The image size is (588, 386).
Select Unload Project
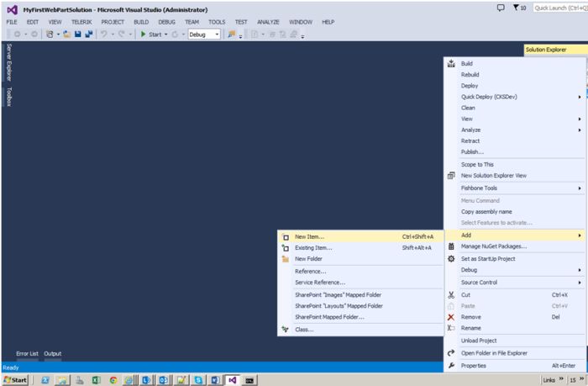point(479,341)
